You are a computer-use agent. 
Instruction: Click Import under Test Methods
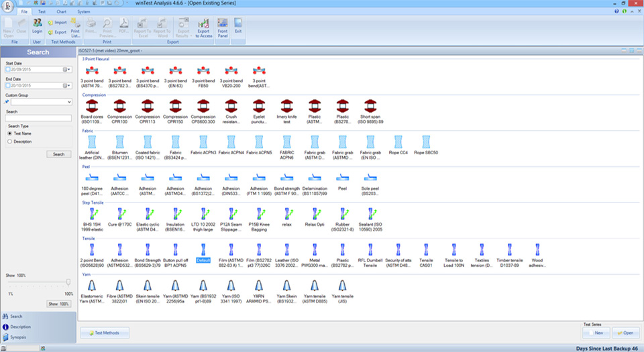pyautogui.click(x=57, y=23)
